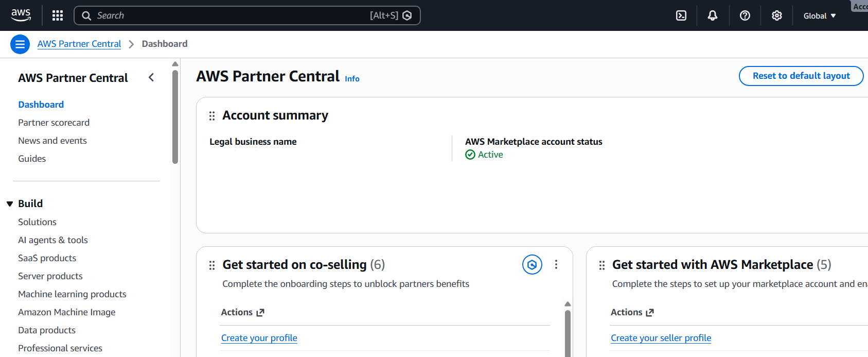Open co-selling card three-dot options menu

click(556, 265)
